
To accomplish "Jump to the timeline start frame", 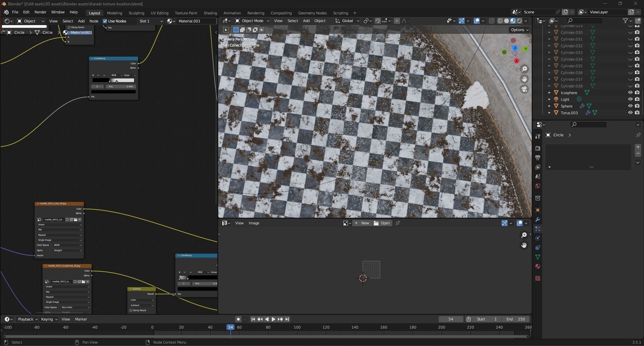I will [253, 319].
